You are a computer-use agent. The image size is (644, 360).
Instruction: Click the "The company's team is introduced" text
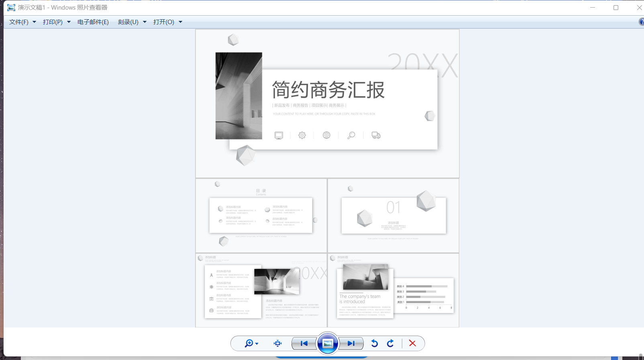(360, 299)
